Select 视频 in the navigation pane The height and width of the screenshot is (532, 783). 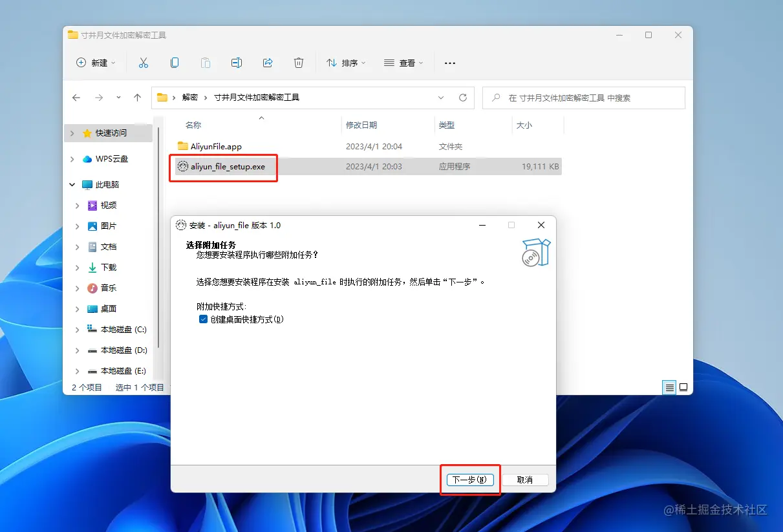point(109,205)
